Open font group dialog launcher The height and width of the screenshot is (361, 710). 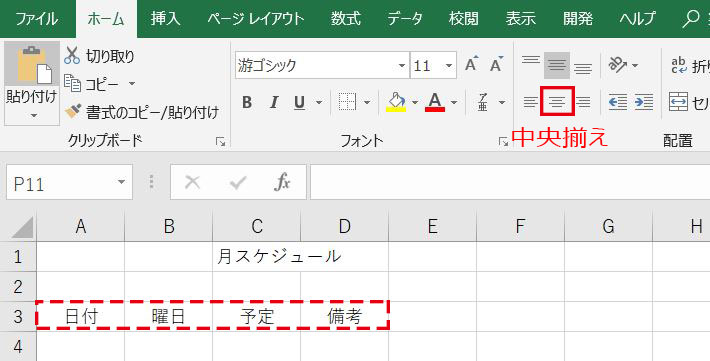coord(504,142)
